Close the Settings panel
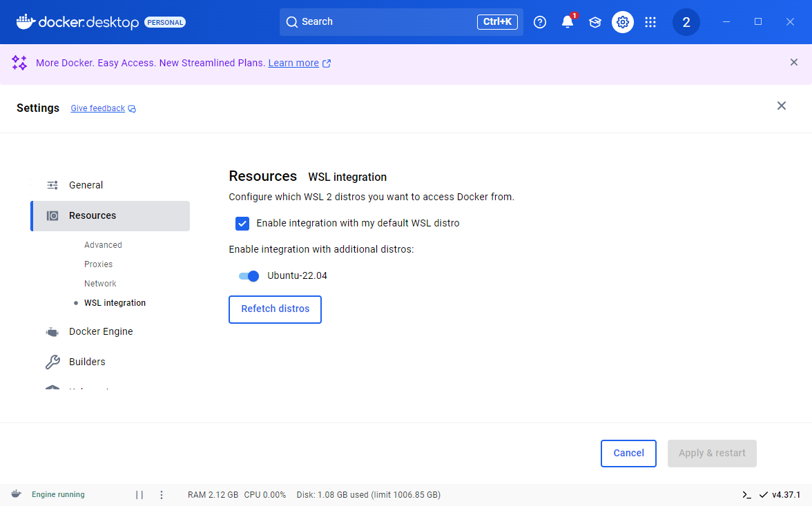The height and width of the screenshot is (506, 812). coord(782,106)
